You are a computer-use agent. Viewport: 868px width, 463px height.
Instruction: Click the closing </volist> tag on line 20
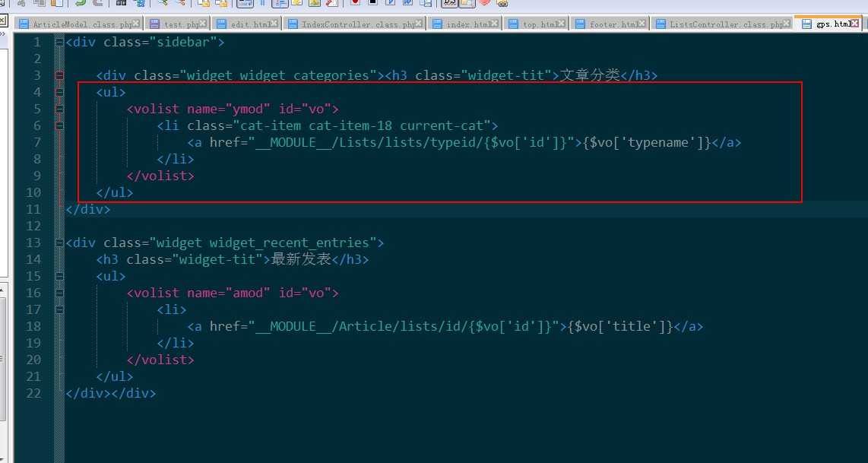click(160, 360)
